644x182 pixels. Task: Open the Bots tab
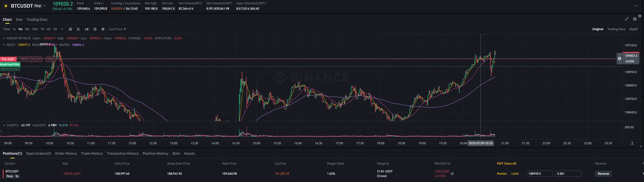pyautogui.click(x=176, y=154)
